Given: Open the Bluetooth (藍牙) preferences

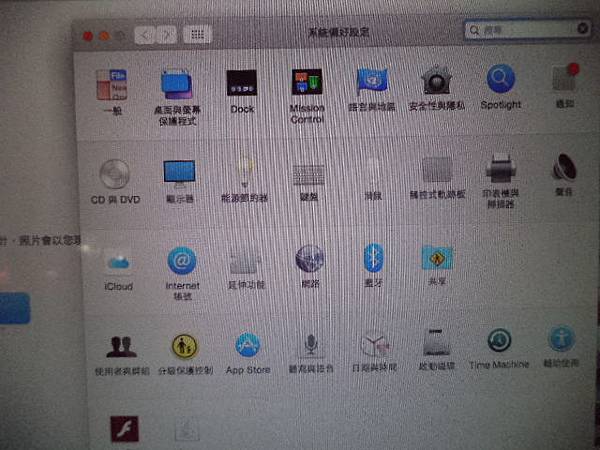Looking at the screenshot, I should 373,258.
